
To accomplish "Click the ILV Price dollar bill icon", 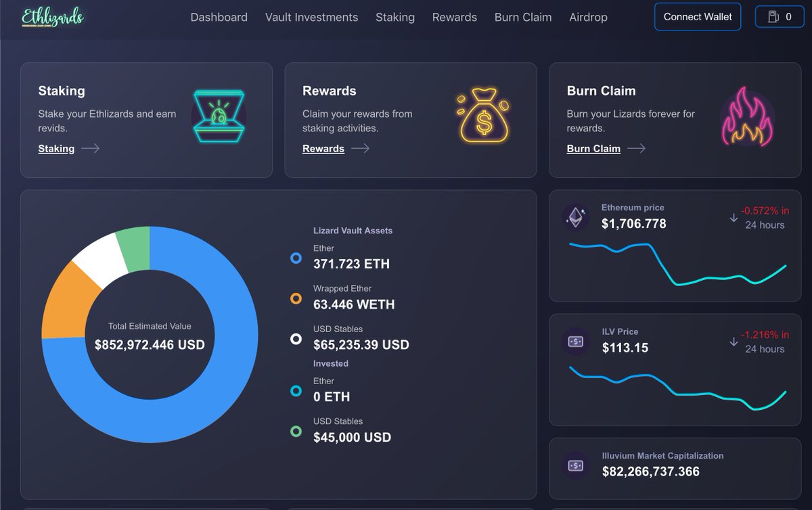I will click(576, 342).
